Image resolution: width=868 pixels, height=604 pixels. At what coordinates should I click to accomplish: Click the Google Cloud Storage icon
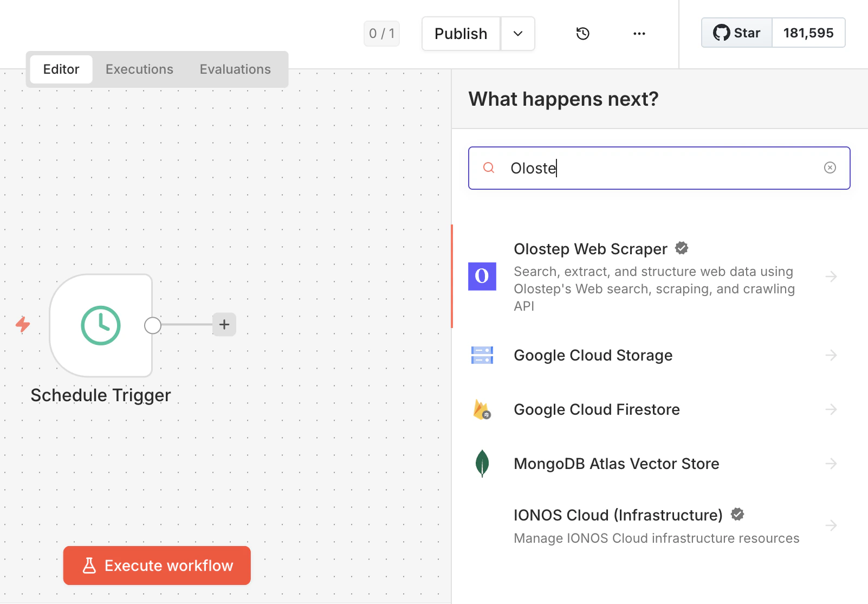click(x=482, y=355)
